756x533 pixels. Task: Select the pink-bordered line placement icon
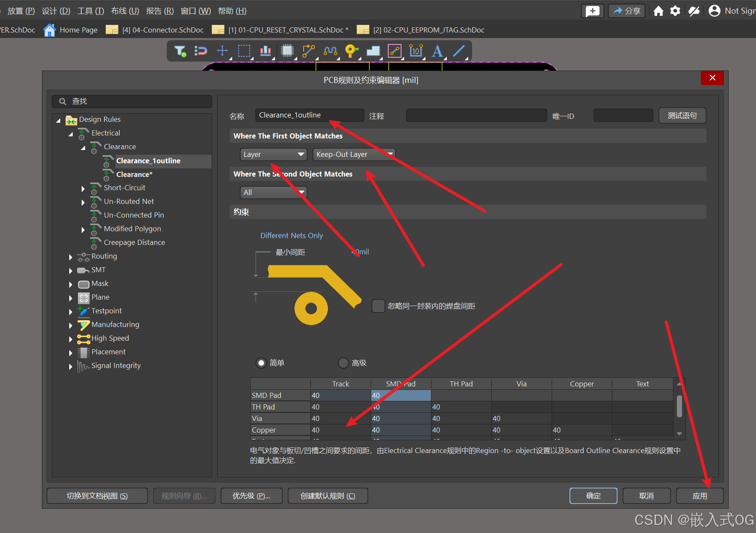[395, 51]
